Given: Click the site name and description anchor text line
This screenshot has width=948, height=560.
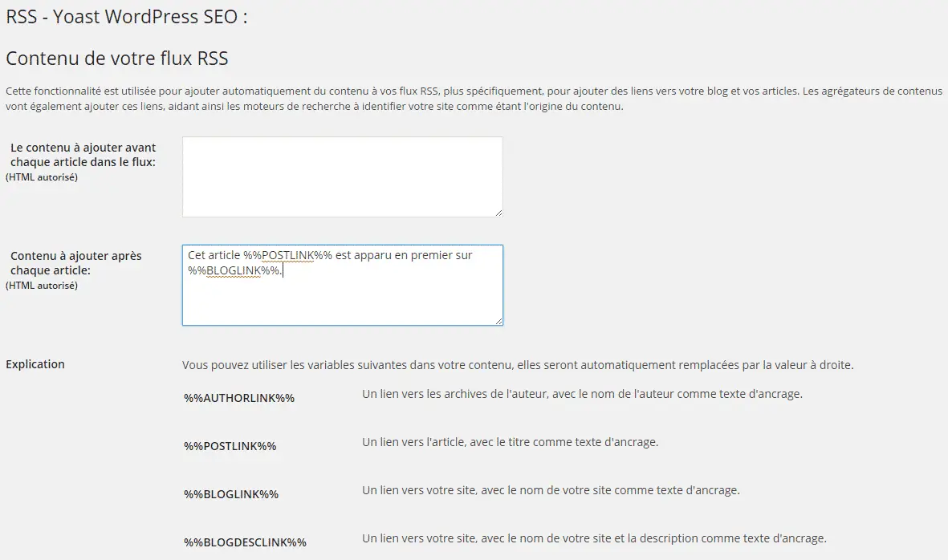Looking at the screenshot, I should coord(594,538).
